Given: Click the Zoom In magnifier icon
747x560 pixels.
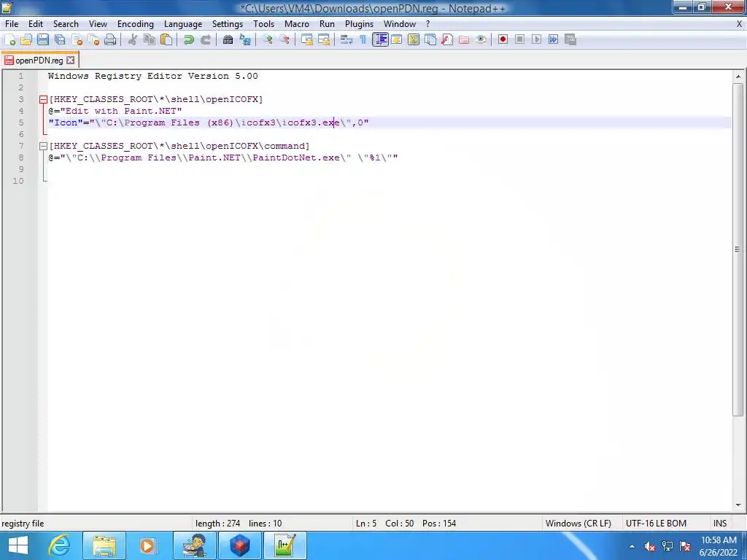Looking at the screenshot, I should tap(268, 39).
